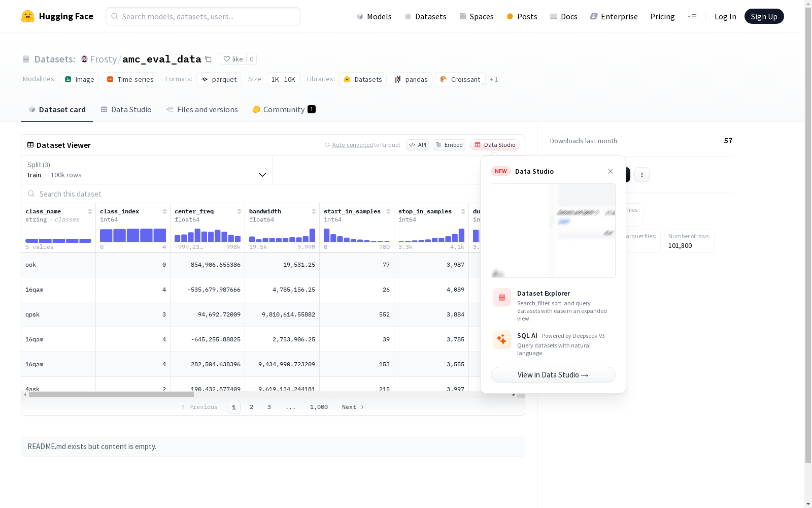Image resolution: width=812 pixels, height=508 pixels.
Task: Click the pandas library tag
Action: pyautogui.click(x=411, y=79)
